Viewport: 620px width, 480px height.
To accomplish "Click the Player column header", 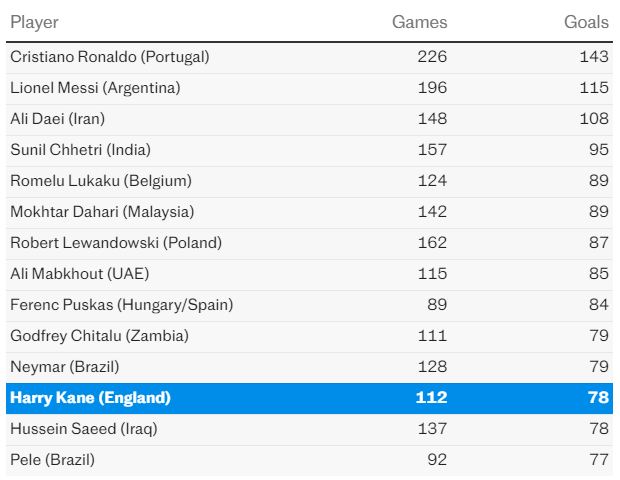I will pyautogui.click(x=35, y=22).
